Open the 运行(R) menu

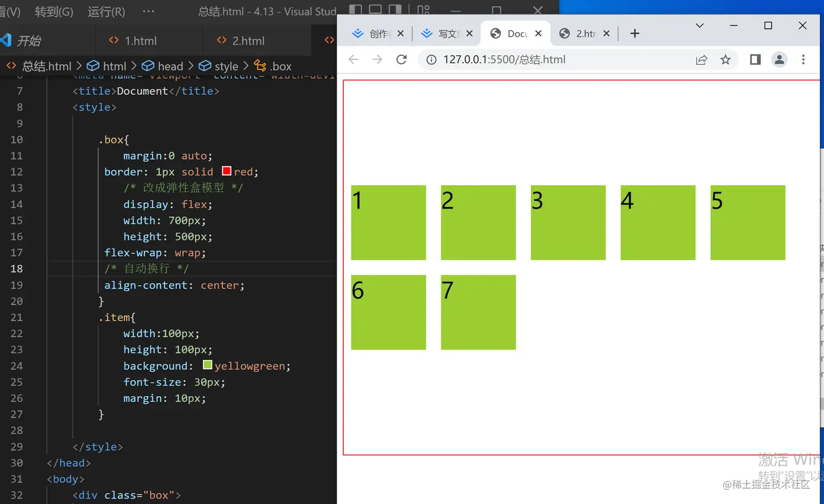click(x=106, y=11)
